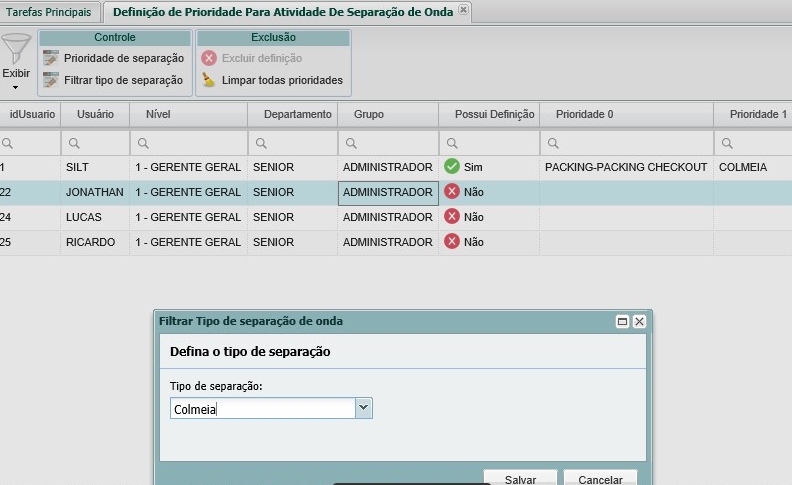Click the search icon under Usuário column
Screen dimensions: 792x485
tap(74, 143)
